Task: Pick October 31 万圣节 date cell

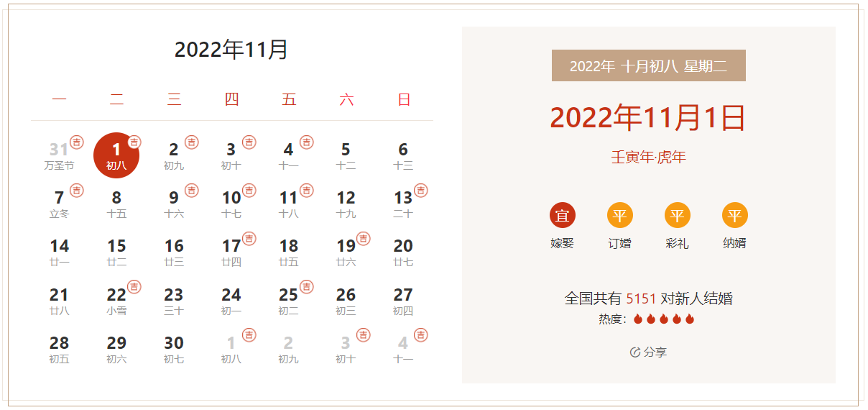Action: [59, 155]
